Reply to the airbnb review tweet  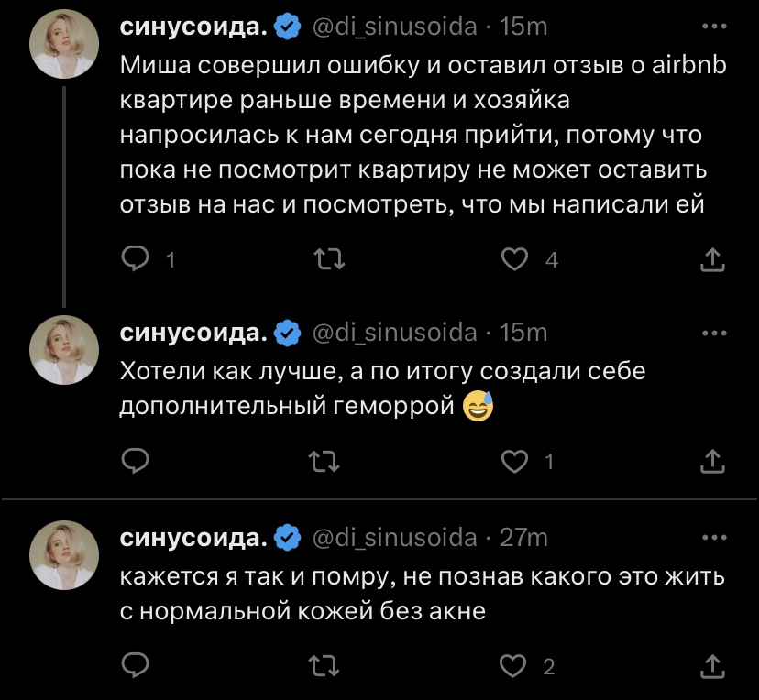(x=136, y=261)
